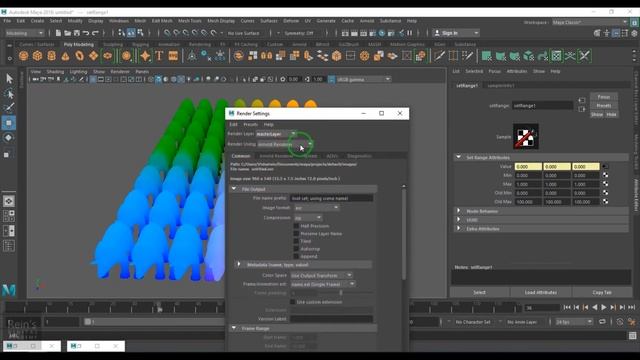
Task: Activate the Paint selection tool in toolbox
Action: tap(9, 108)
